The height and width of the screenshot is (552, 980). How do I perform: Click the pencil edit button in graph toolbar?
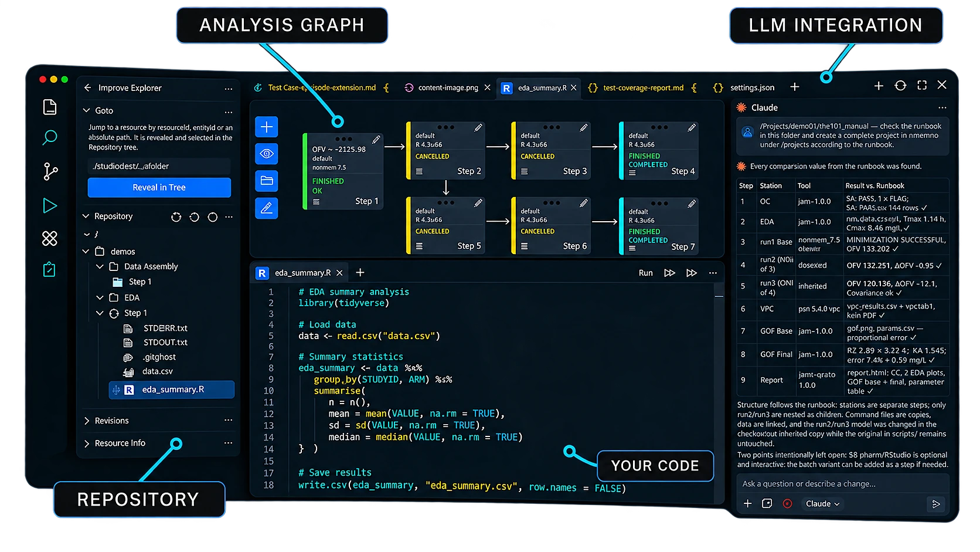click(267, 208)
